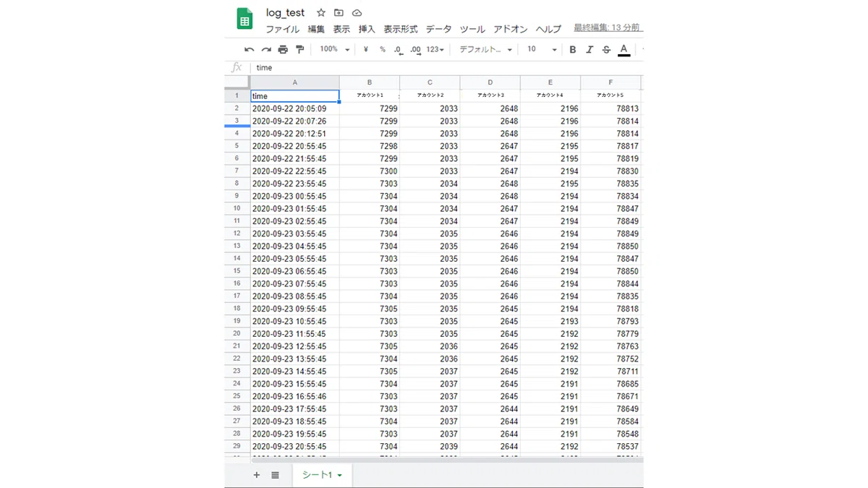Select cell with value 78537
This screenshot has width=868, height=488.
point(610,446)
